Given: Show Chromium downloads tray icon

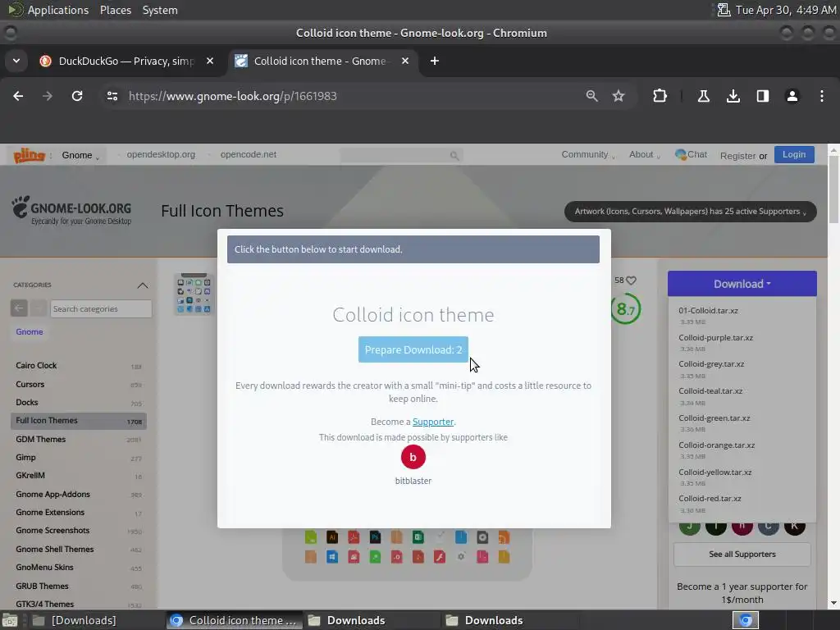Looking at the screenshot, I should coord(733,96).
